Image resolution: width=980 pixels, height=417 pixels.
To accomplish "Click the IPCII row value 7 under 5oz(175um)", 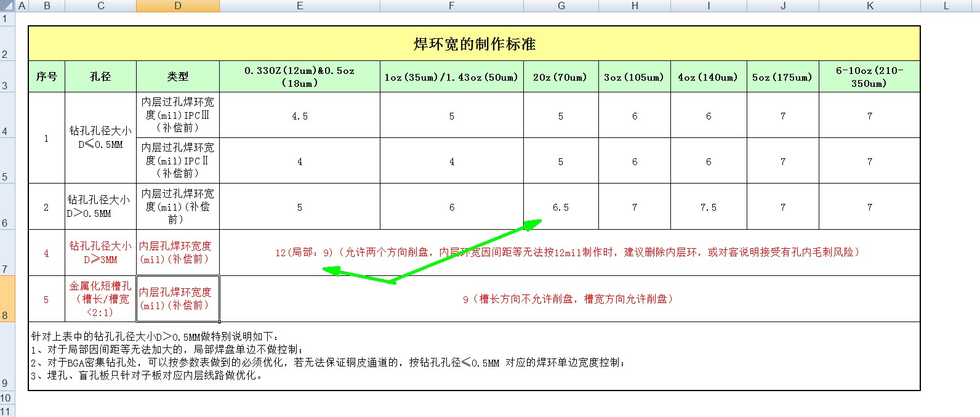I will (x=783, y=160).
